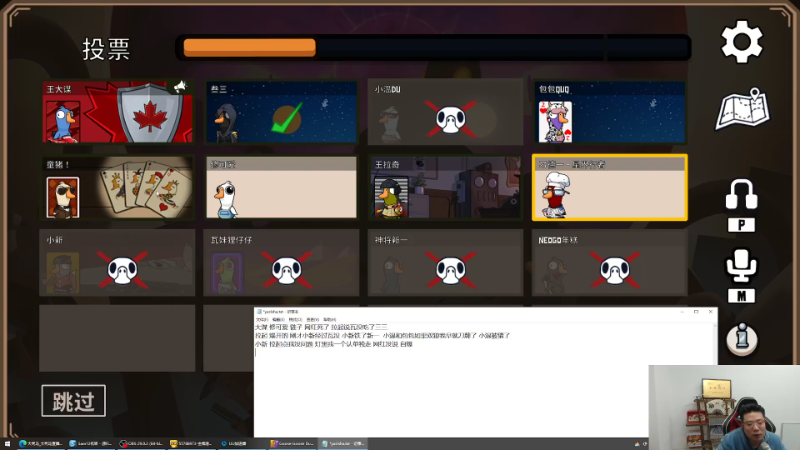Click the first line of notes in Notepad
Screen dimensions: 800x450
coord(321,327)
